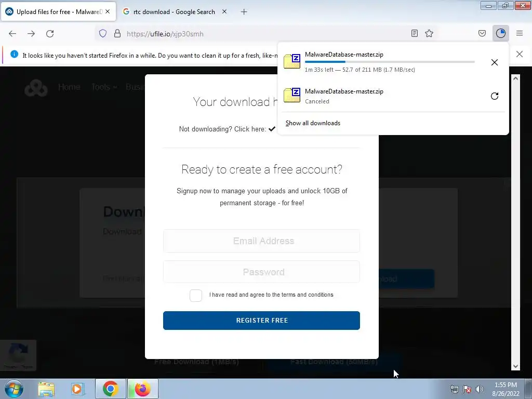Open a new tab

click(x=244, y=12)
